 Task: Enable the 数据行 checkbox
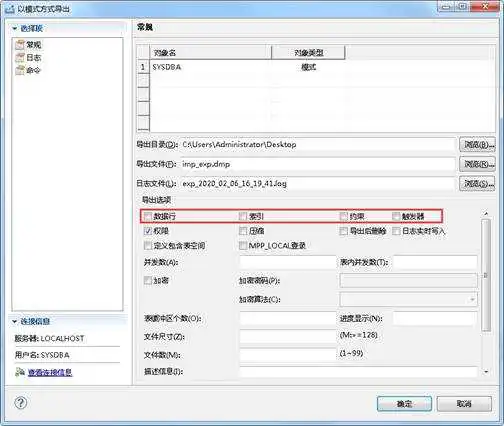click(148, 216)
